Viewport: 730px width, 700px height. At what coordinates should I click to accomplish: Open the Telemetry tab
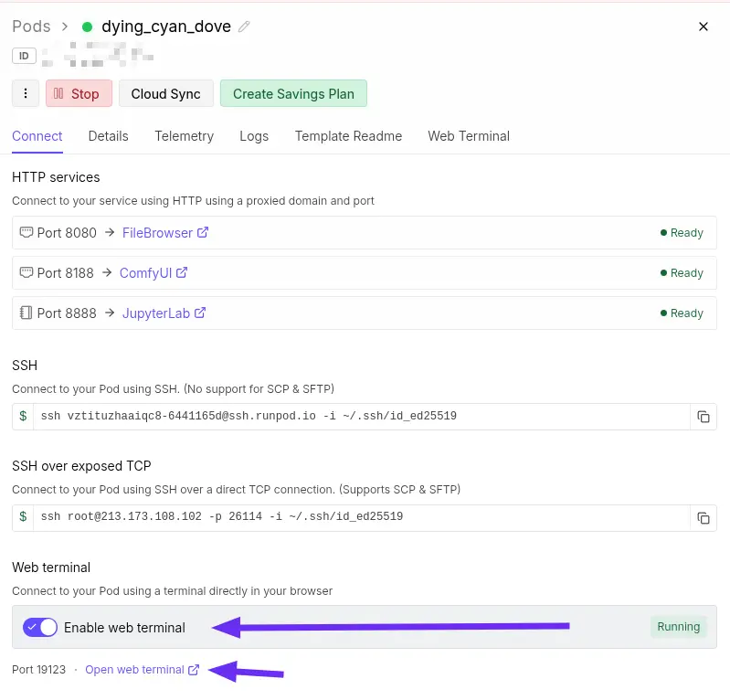[x=184, y=136]
